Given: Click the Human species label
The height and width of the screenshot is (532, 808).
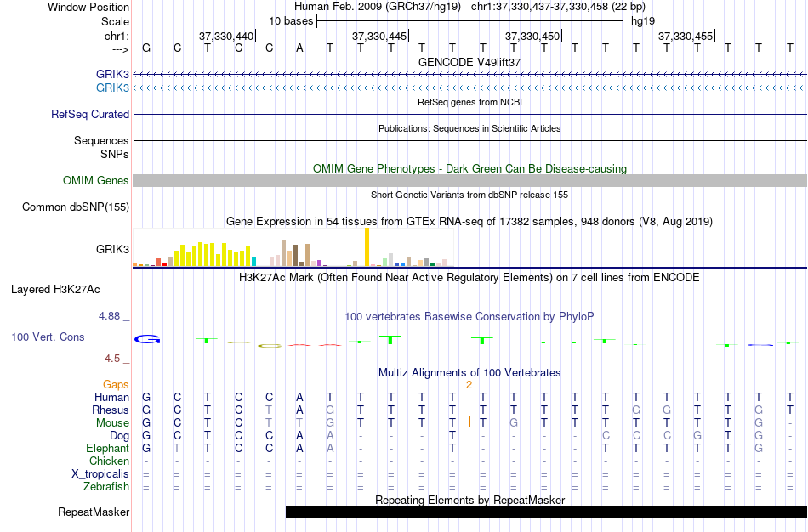Looking at the screenshot, I should pyautogui.click(x=111, y=397).
